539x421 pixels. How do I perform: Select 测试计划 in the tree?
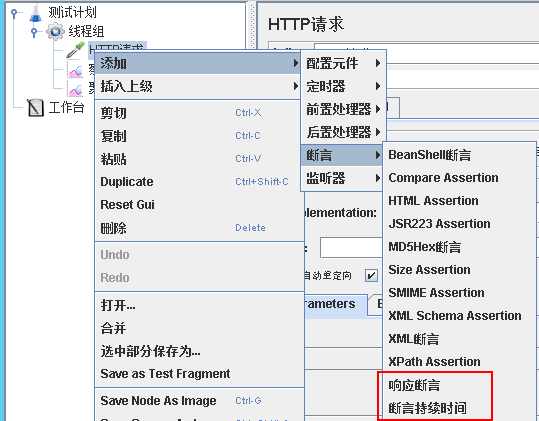click(x=73, y=13)
